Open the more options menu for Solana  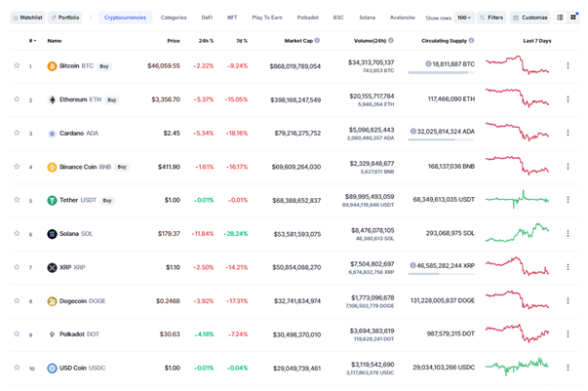[568, 233]
